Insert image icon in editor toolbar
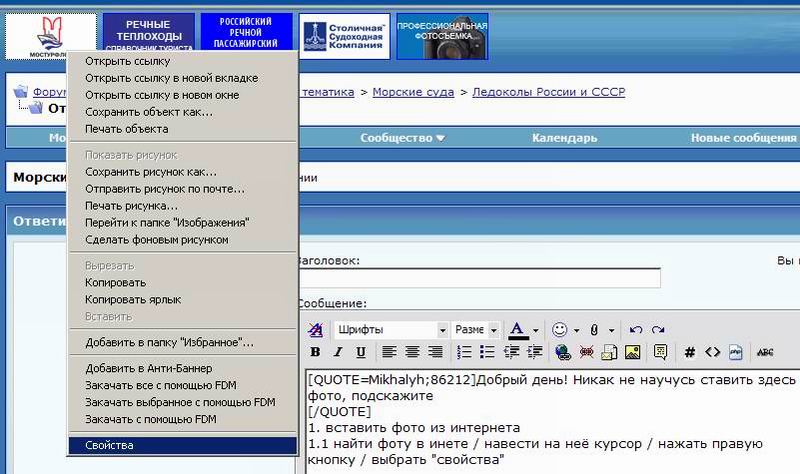The image size is (800, 474). 632,352
